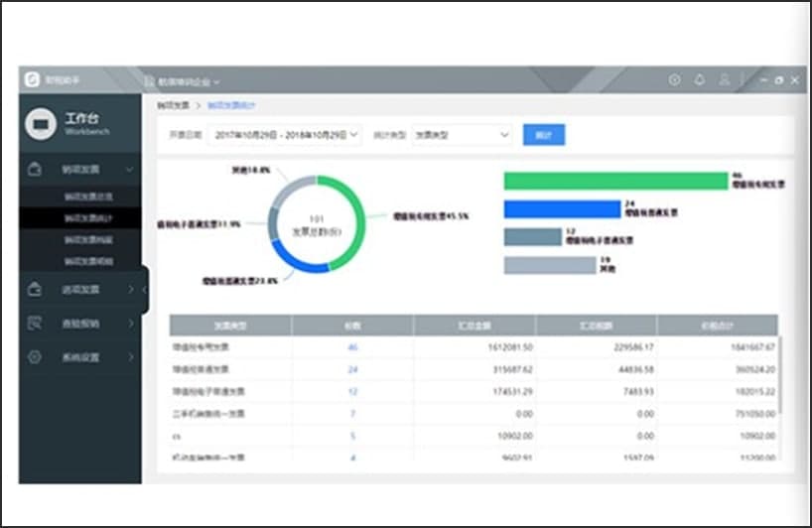Screen dimensions: 812x528
Task: Open the count link 7 in the table
Action: [x=352, y=414]
